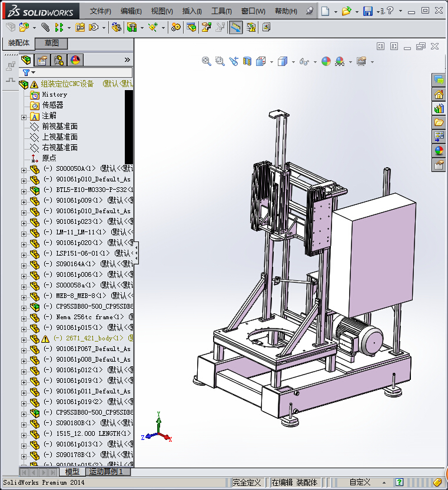This screenshot has height=490, width=448.
Task: Start a New Motion Study with the gears icon
Action: (176, 28)
